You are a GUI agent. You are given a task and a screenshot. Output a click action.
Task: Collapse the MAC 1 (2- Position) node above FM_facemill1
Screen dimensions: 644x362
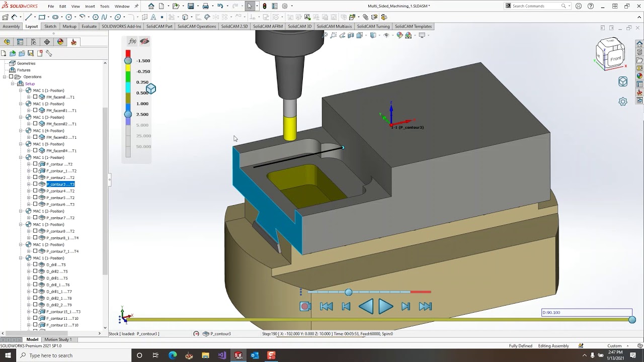(21, 104)
